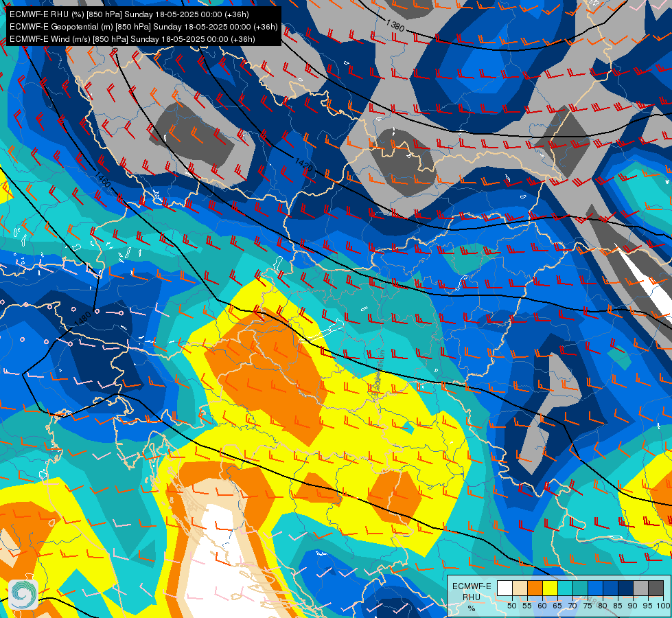Click the swirl logo icon at bottom-left
Image resolution: width=672 pixels, height=618 pixels.
[23, 594]
